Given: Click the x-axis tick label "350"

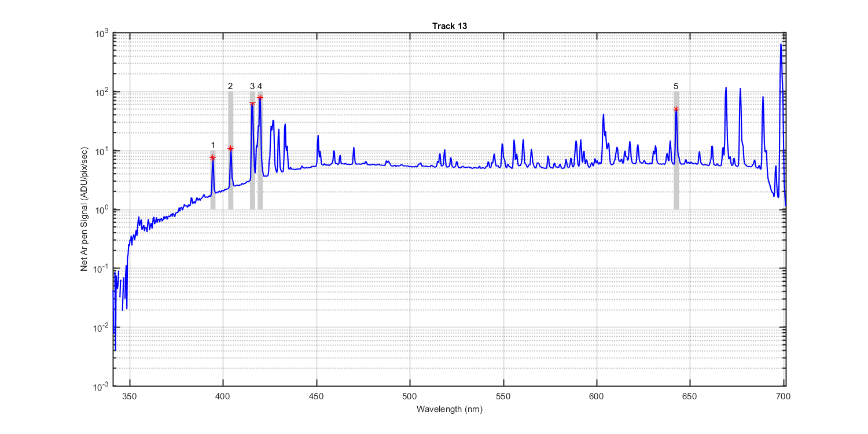Looking at the screenshot, I should point(130,396).
